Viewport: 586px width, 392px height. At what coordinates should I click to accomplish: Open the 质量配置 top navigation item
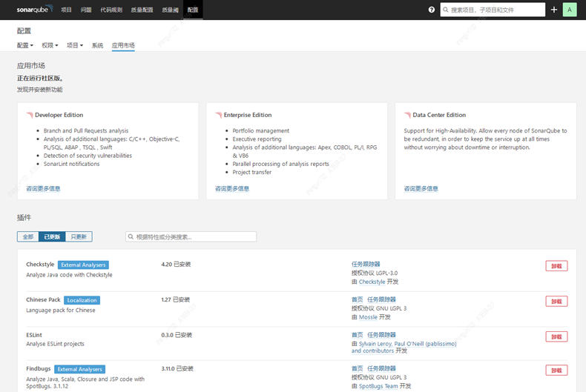point(142,10)
